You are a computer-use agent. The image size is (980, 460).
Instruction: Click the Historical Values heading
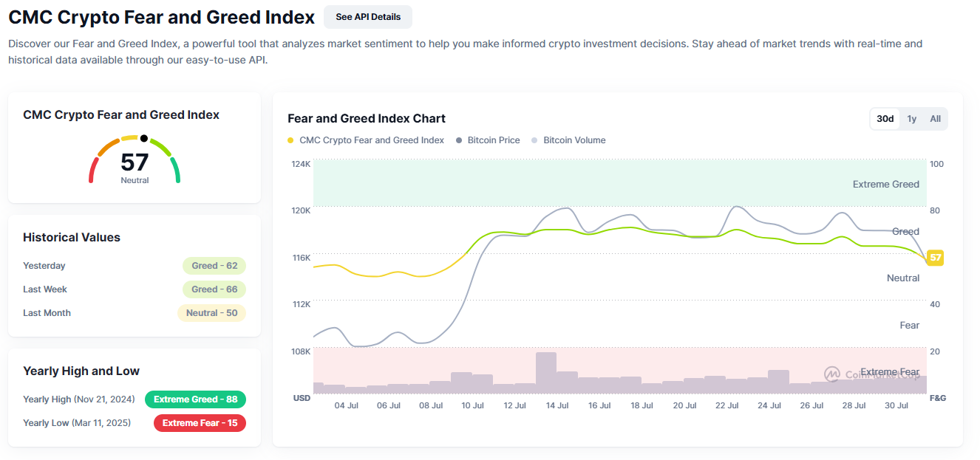72,238
